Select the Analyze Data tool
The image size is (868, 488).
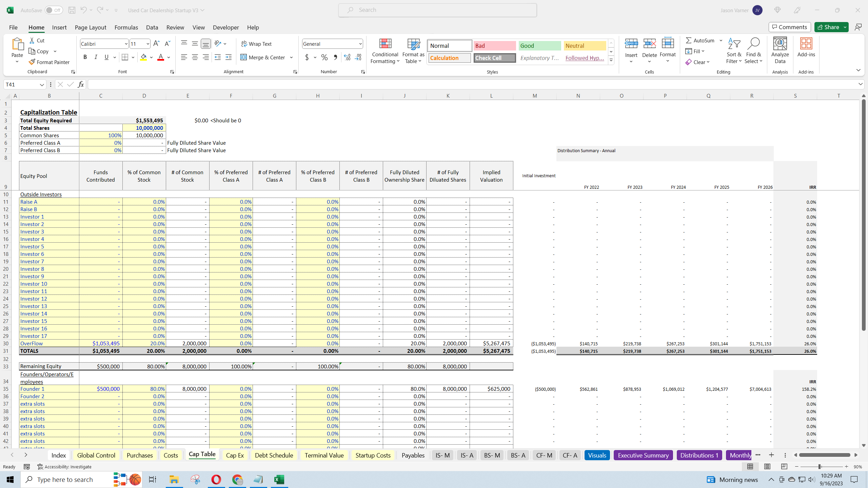coord(780,49)
